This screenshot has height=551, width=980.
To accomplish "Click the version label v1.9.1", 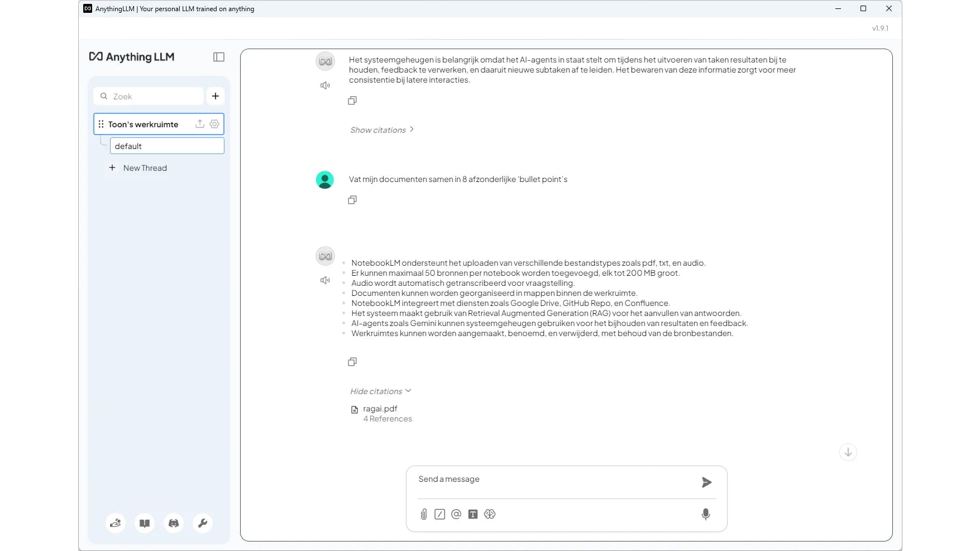I will point(880,28).
